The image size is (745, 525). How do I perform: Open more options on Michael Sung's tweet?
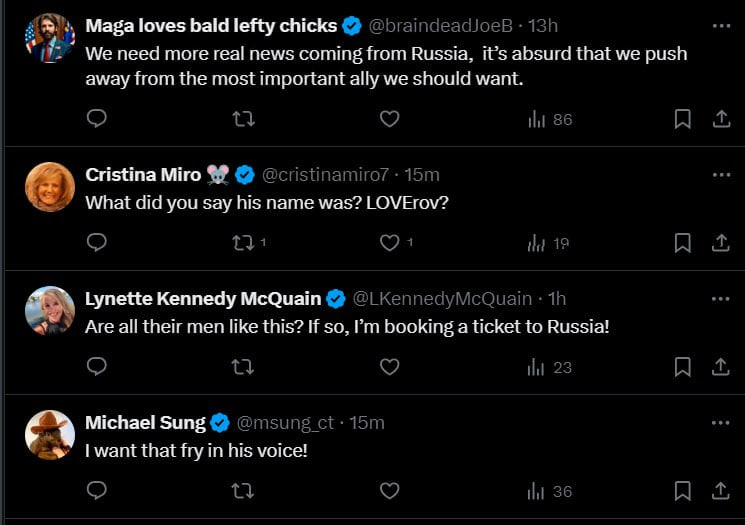[720, 423]
